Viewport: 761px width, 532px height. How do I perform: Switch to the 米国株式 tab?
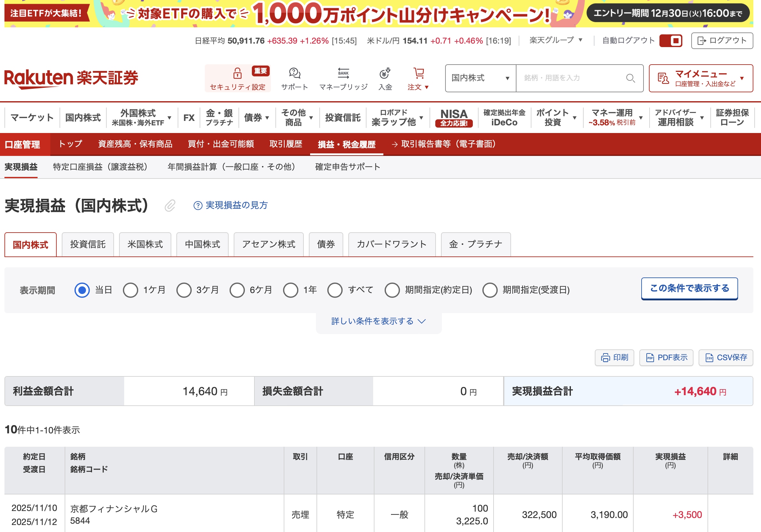coord(145,244)
